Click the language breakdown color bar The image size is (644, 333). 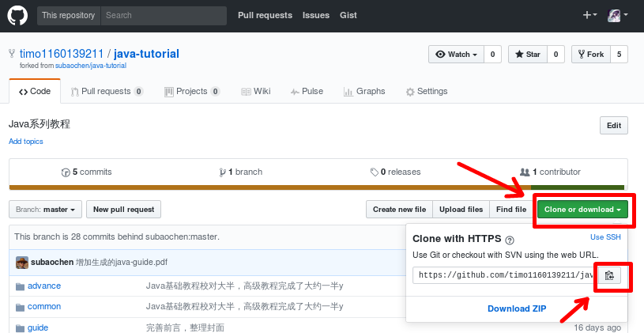tap(317, 187)
